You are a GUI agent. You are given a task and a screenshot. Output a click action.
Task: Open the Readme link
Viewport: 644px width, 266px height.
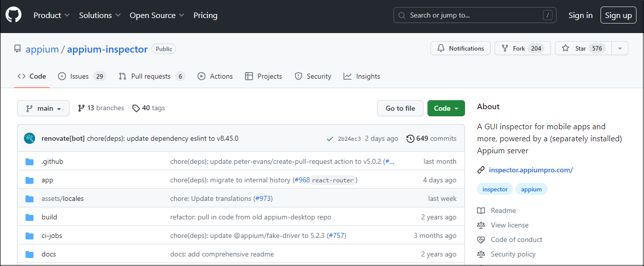[x=503, y=210]
